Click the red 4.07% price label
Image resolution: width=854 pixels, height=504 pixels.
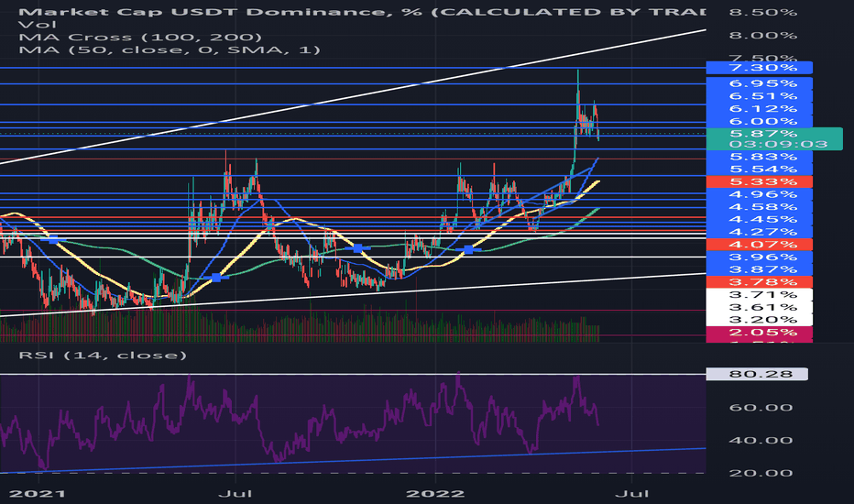[760, 244]
